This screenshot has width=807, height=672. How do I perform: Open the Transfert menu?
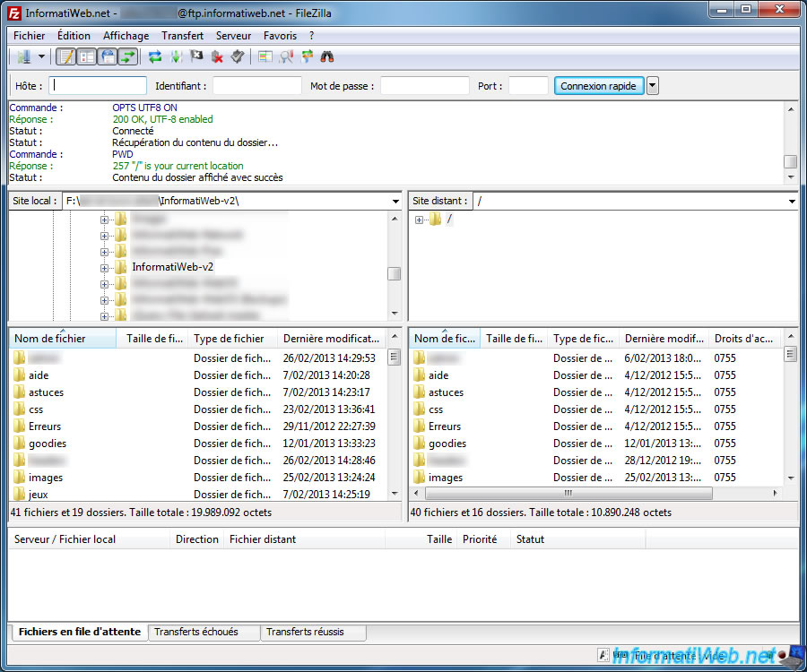point(182,35)
